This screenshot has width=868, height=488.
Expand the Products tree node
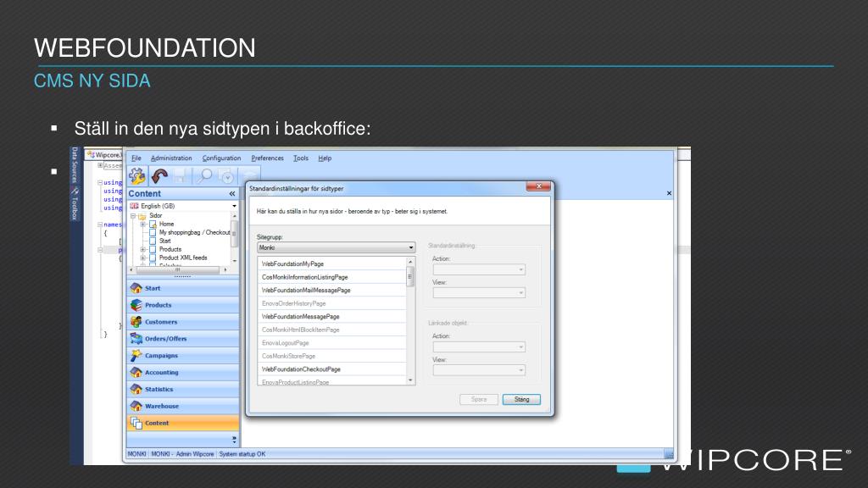142,249
